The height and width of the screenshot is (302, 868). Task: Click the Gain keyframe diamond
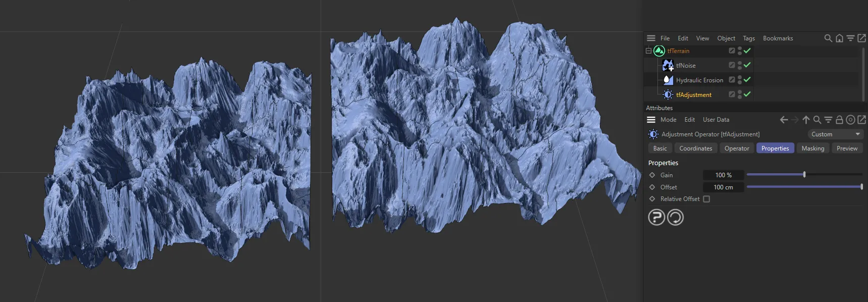[x=652, y=175]
